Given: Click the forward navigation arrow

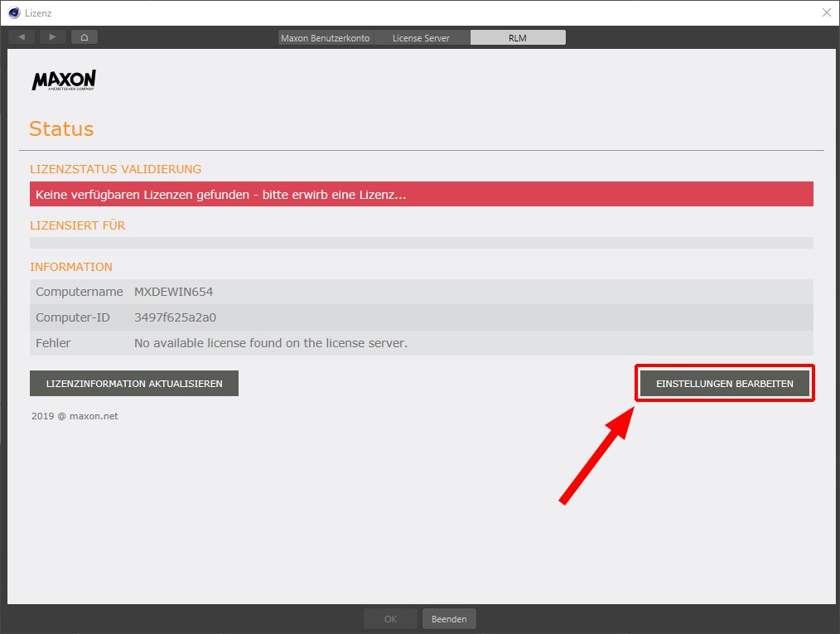Looking at the screenshot, I should [53, 37].
